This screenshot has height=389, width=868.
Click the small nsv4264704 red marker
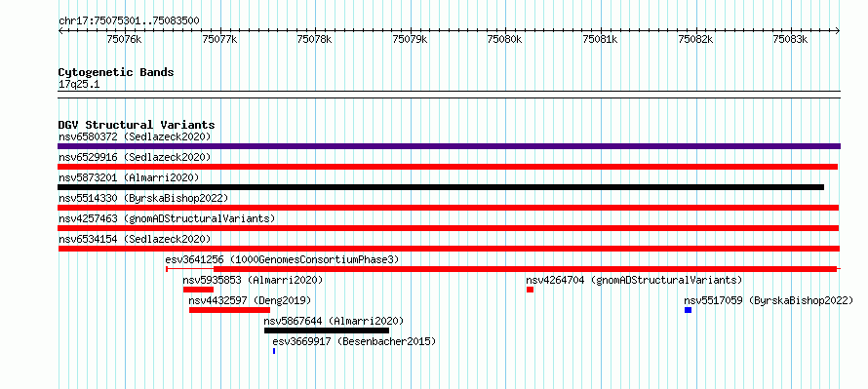[x=530, y=290]
